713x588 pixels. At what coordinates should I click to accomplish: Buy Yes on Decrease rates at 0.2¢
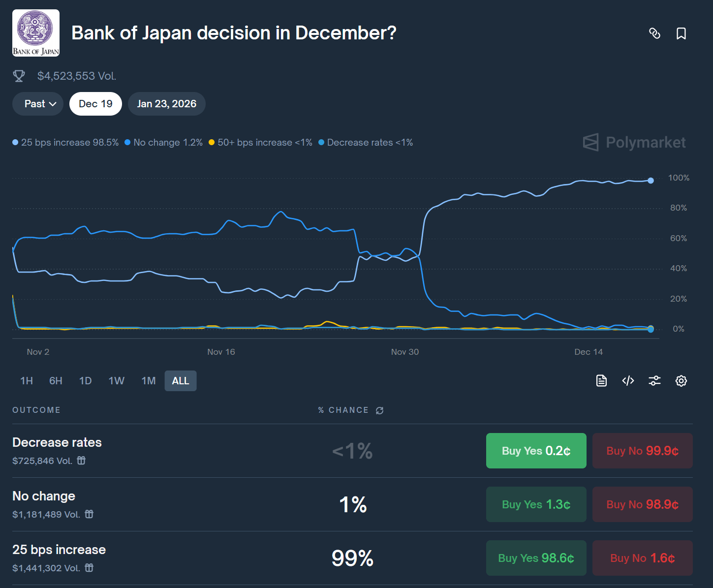pyautogui.click(x=536, y=451)
